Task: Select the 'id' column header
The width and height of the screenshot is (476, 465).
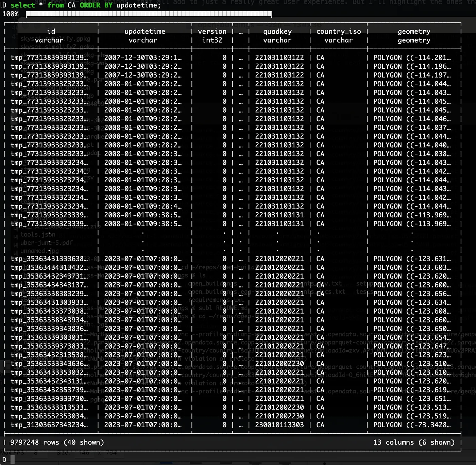Action: pyautogui.click(x=51, y=32)
